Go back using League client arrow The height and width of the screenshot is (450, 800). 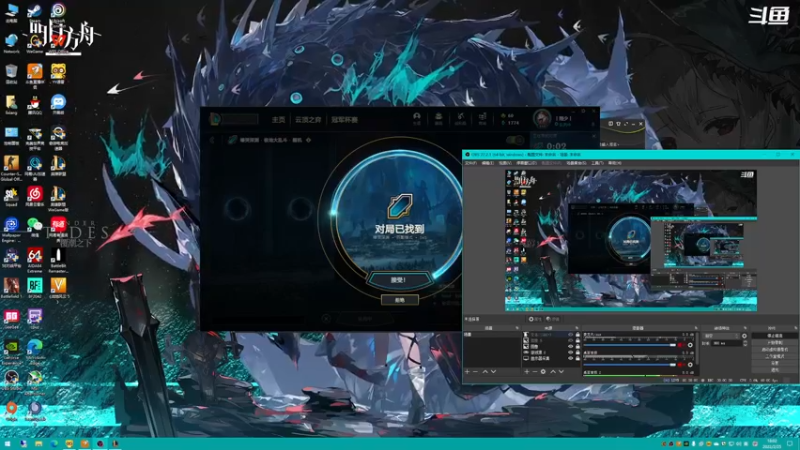[212, 140]
